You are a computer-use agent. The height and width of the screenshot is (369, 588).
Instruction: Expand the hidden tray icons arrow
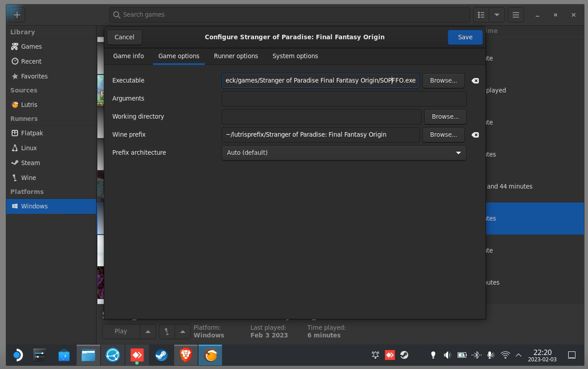click(518, 355)
